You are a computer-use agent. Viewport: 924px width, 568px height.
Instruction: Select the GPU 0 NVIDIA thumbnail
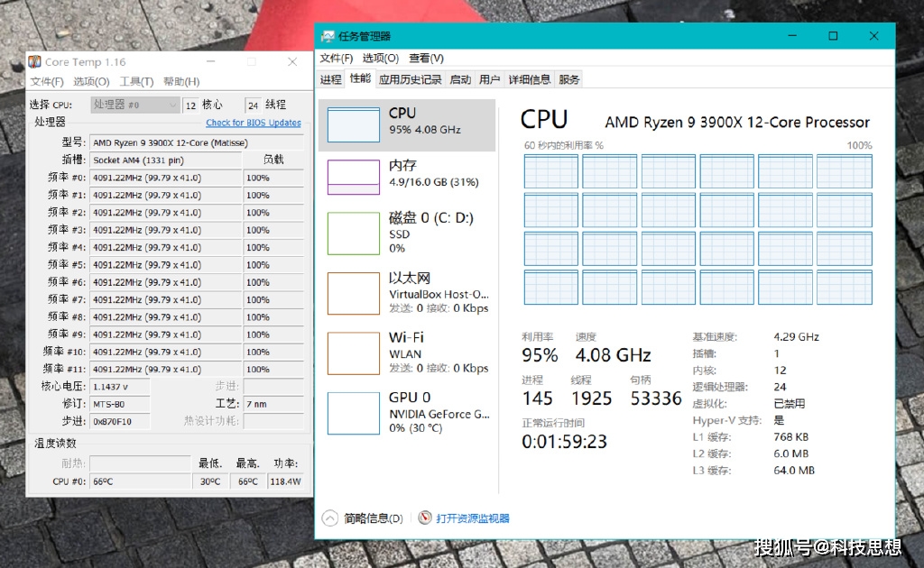pos(354,413)
